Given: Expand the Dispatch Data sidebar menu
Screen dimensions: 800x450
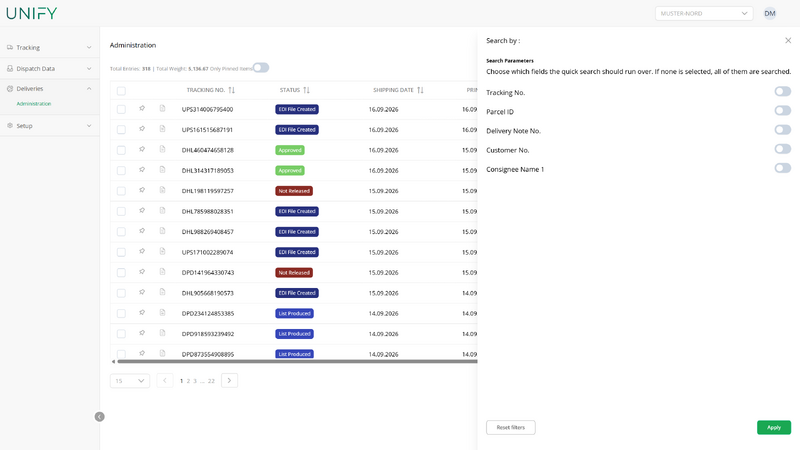Looking at the screenshot, I should [x=49, y=68].
